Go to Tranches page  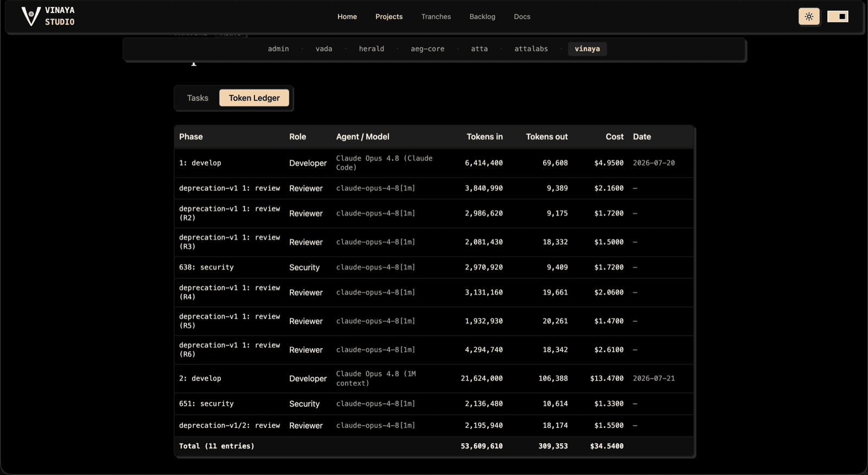coord(436,17)
